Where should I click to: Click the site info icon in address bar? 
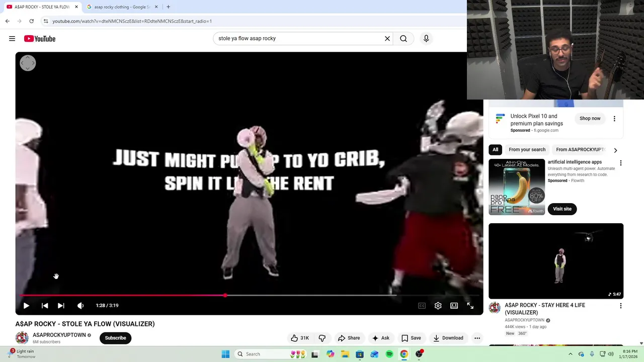[x=46, y=21]
